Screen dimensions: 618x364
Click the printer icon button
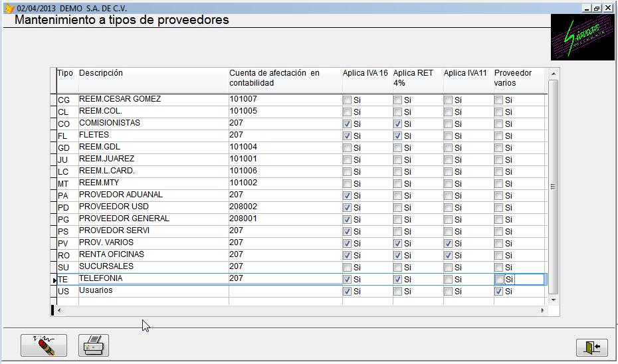click(x=94, y=345)
